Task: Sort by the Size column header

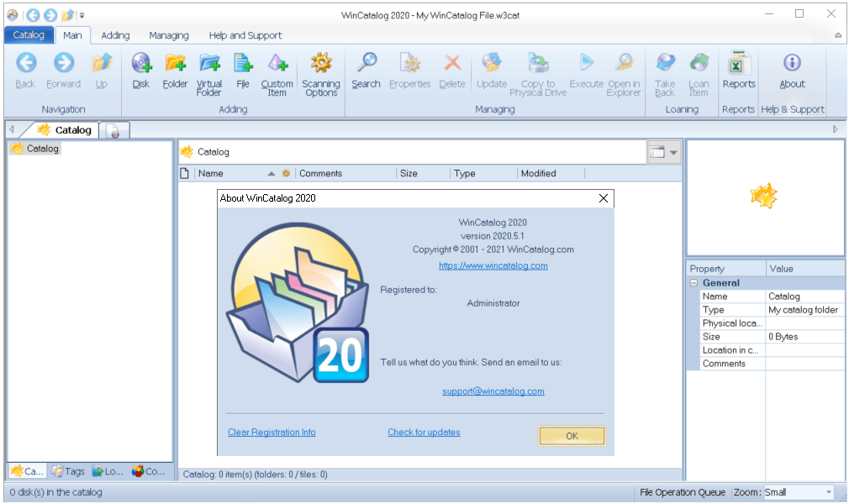Action: click(x=423, y=173)
